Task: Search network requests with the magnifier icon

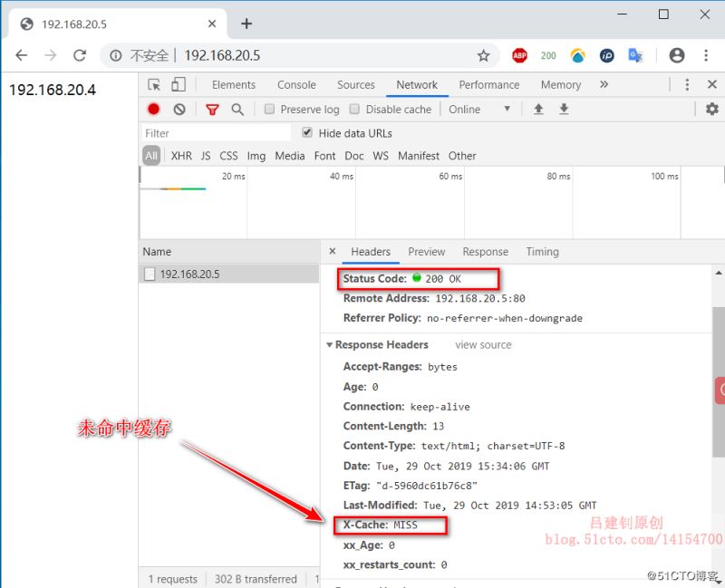Action: [x=237, y=109]
